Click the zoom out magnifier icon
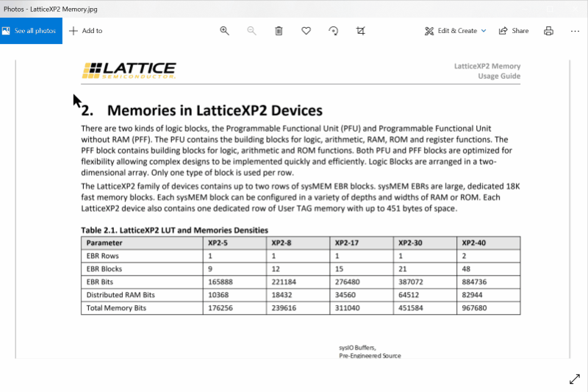Image resolution: width=588 pixels, height=392 pixels. (x=251, y=31)
